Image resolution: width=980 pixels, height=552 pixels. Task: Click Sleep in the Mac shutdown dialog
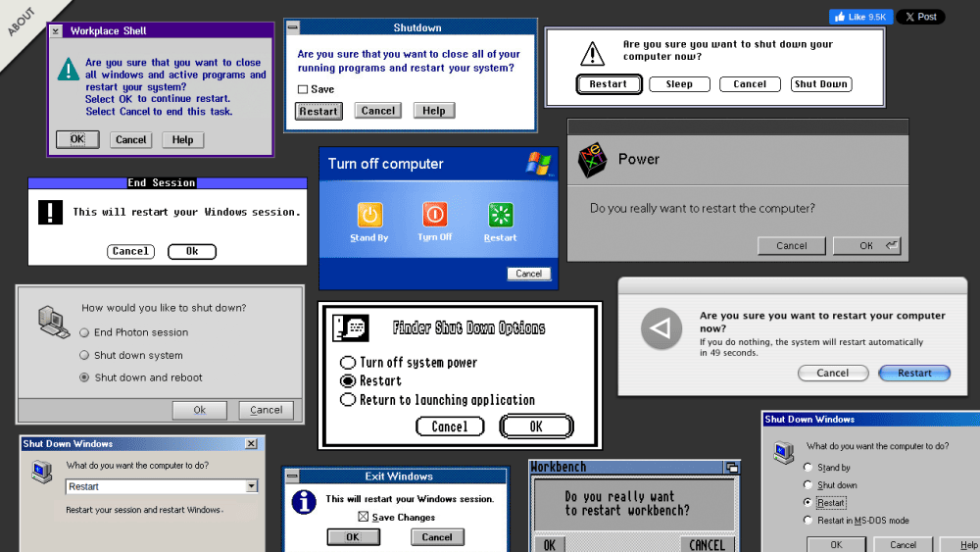point(679,83)
